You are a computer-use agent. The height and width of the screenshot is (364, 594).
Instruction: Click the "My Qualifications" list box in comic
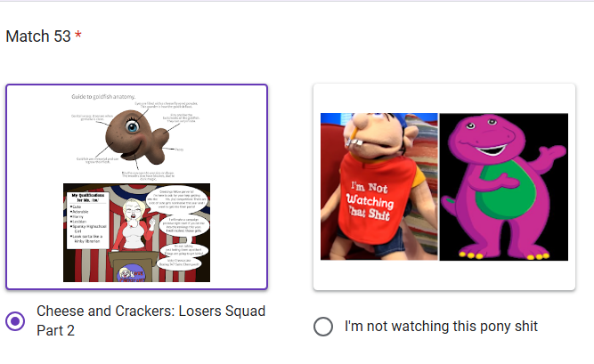[x=88, y=221]
